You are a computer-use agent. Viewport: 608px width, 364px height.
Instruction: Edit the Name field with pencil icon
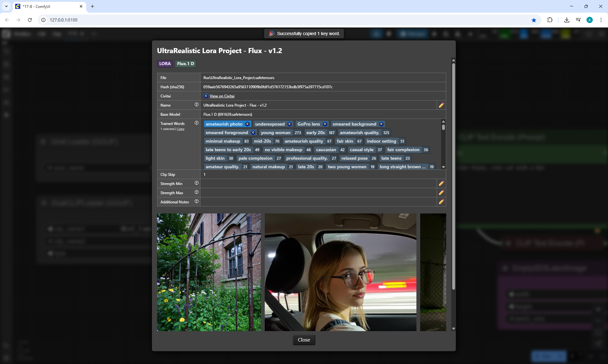441,105
